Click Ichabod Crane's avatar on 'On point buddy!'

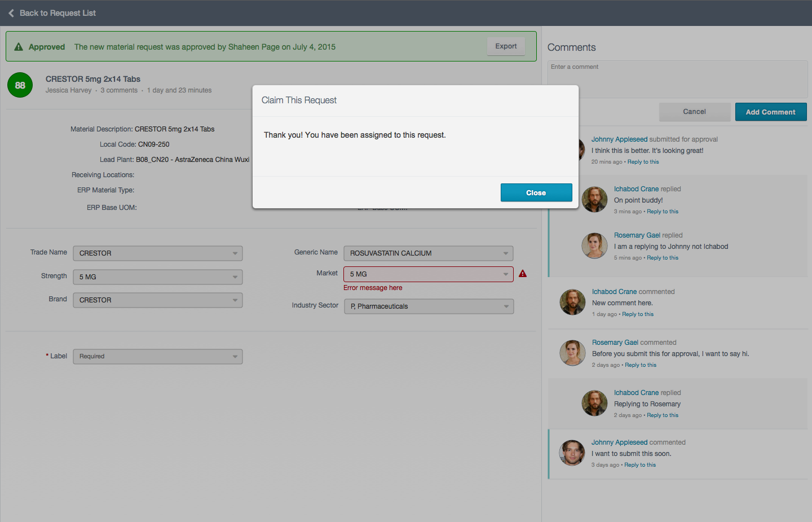point(594,200)
